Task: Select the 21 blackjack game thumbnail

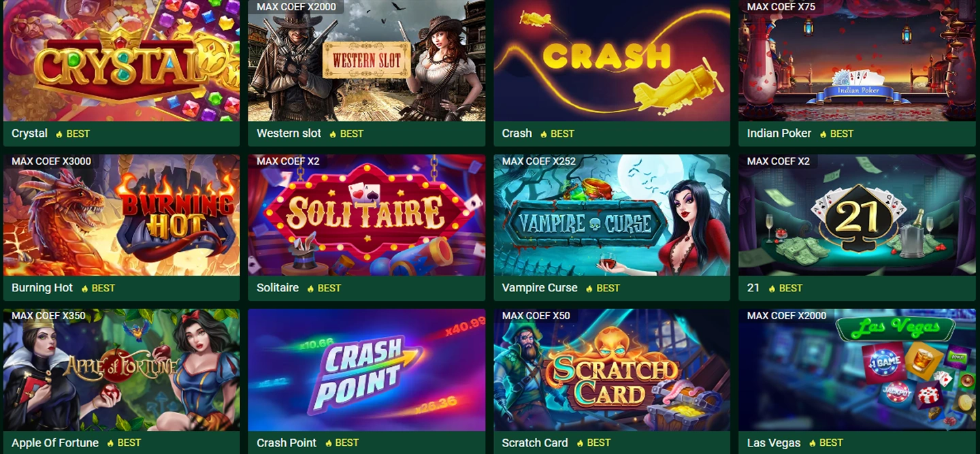Action: (x=857, y=215)
